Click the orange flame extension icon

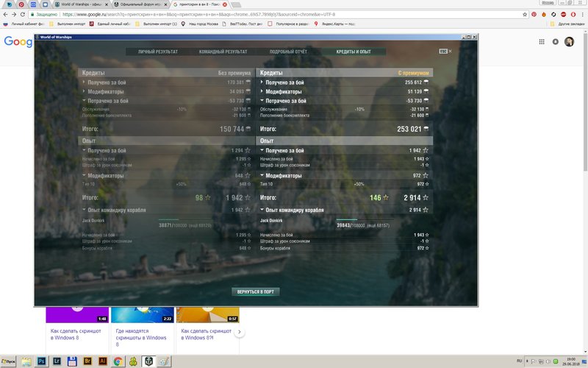[x=544, y=14]
